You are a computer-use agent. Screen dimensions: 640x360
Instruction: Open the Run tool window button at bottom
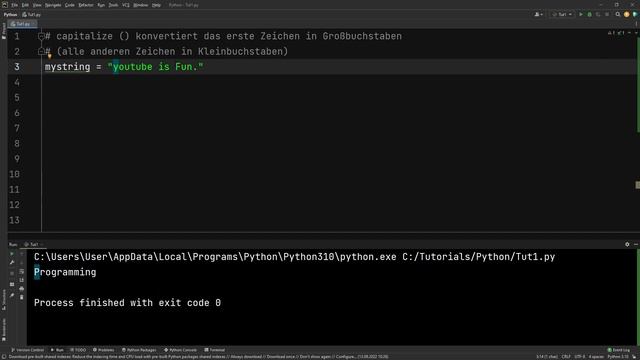[57, 350]
